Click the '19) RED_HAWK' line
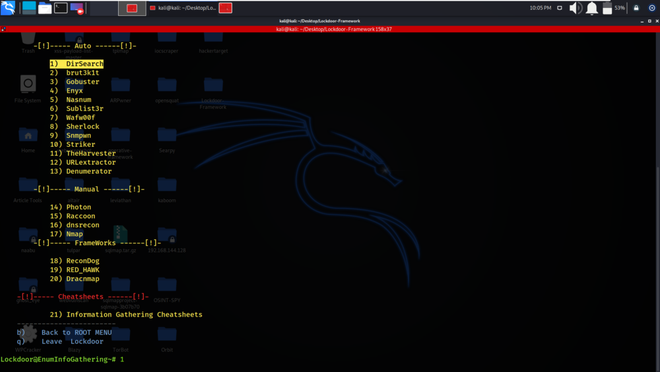Image resolution: width=660 pixels, height=372 pixels. tap(75, 270)
